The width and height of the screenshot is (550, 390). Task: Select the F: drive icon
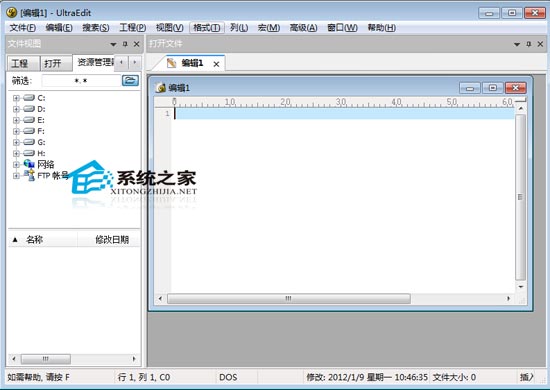(29, 131)
